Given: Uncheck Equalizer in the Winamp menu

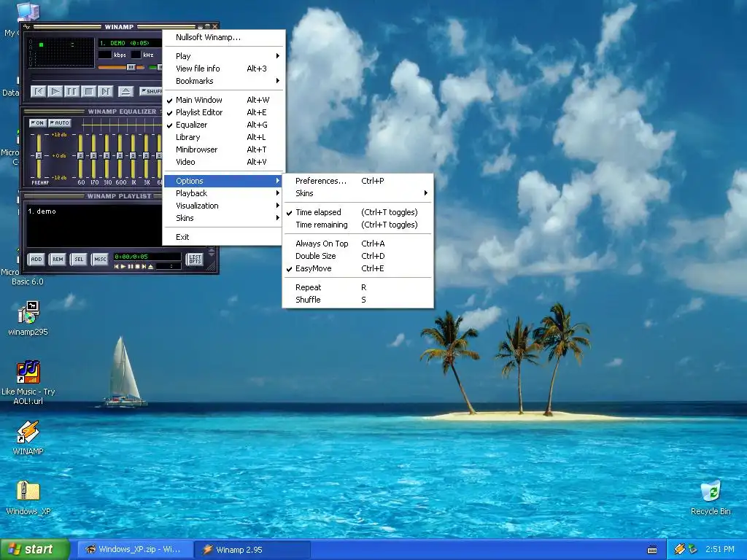Looking at the screenshot, I should (223, 125).
